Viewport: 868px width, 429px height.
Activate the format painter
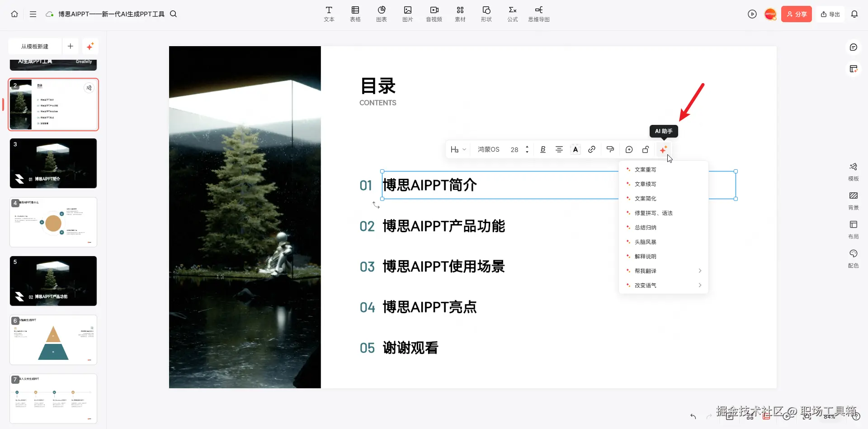(x=610, y=149)
